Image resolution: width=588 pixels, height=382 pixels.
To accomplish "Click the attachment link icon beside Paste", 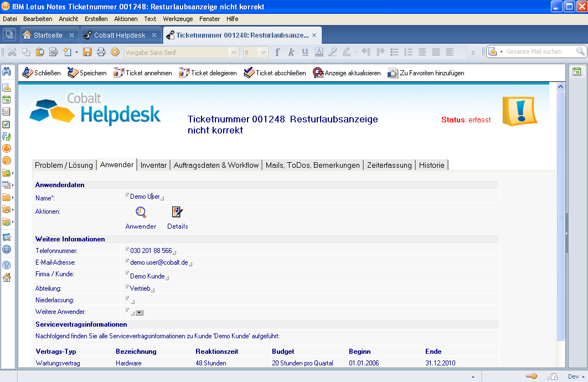I will [54, 52].
